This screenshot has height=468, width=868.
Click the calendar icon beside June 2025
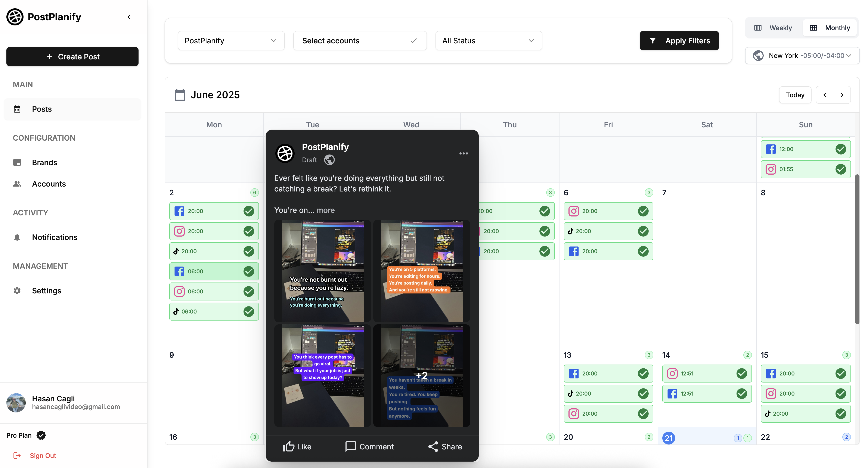(x=180, y=95)
